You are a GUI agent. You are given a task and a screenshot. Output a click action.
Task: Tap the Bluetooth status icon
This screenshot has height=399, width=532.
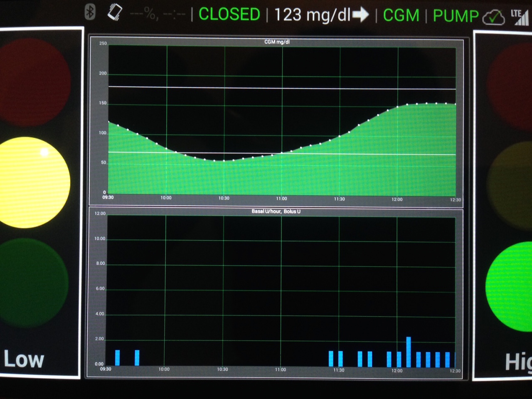(x=90, y=12)
